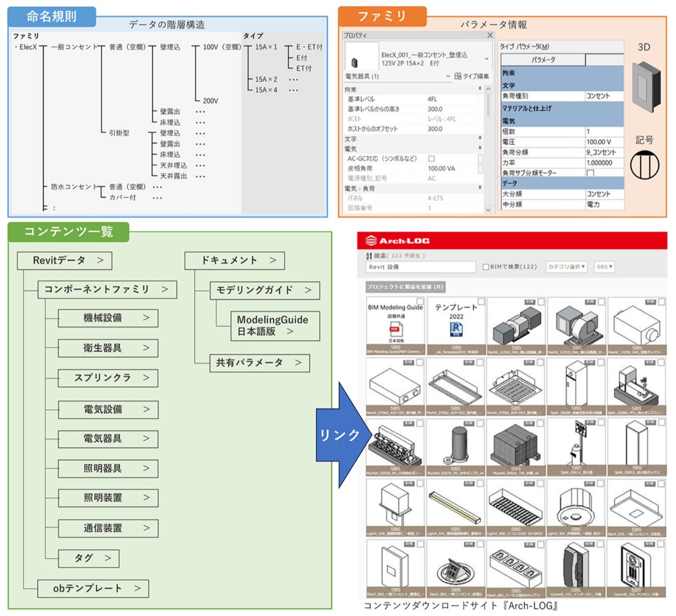Open the 機械設備 category
Image resolution: width=676 pixels, height=616 pixels.
tap(108, 318)
